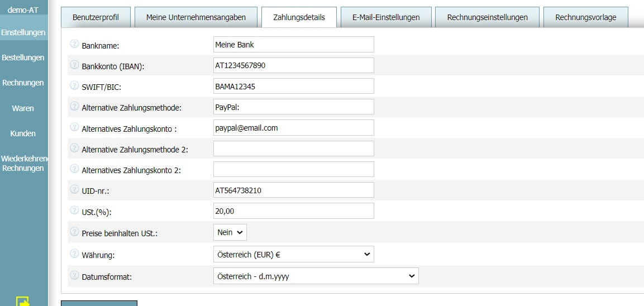Click help icon next to Bankname
Viewport: 644px width, 306px height.
click(x=74, y=44)
